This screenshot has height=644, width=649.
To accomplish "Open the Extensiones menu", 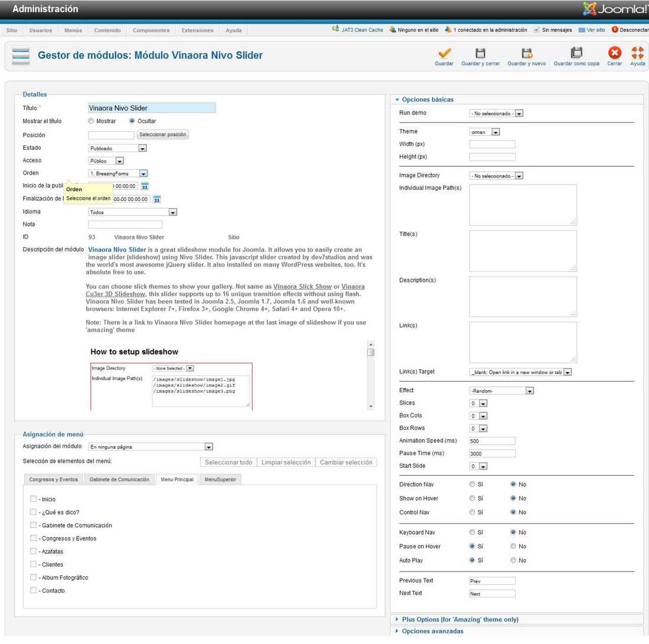I will pos(198,30).
